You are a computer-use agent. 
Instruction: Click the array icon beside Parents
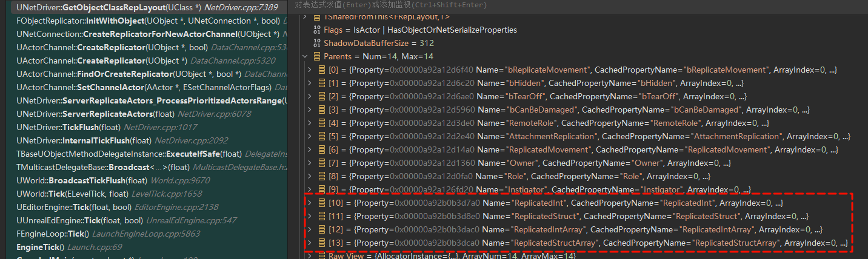pos(317,57)
